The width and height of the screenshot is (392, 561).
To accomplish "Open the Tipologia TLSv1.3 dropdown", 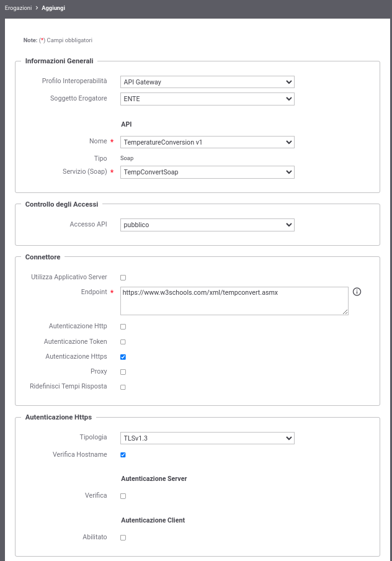I will coord(207,438).
